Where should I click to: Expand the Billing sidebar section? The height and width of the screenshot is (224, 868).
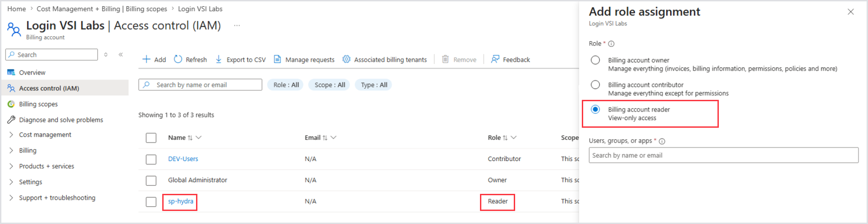[11, 150]
